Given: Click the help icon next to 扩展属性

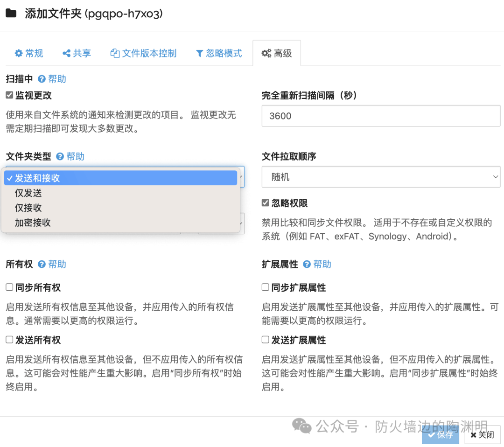Looking at the screenshot, I should coord(307,265).
